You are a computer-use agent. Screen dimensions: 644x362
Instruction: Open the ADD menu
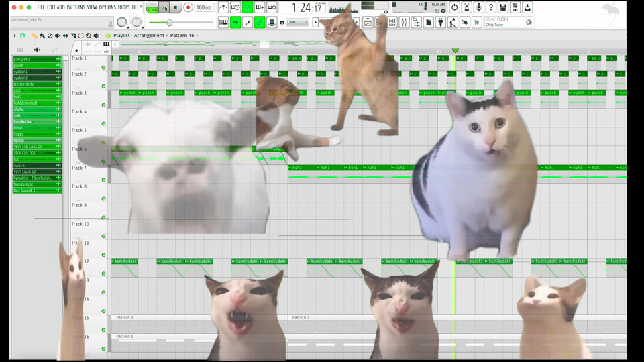61,7
